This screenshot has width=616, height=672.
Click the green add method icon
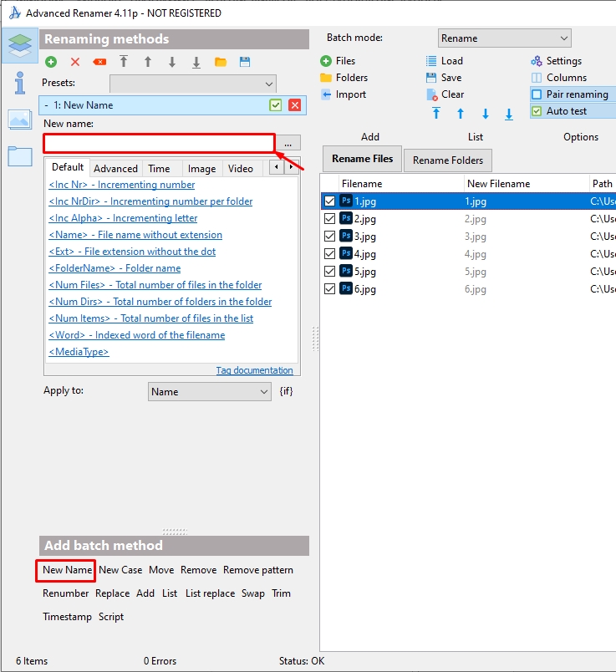51,62
